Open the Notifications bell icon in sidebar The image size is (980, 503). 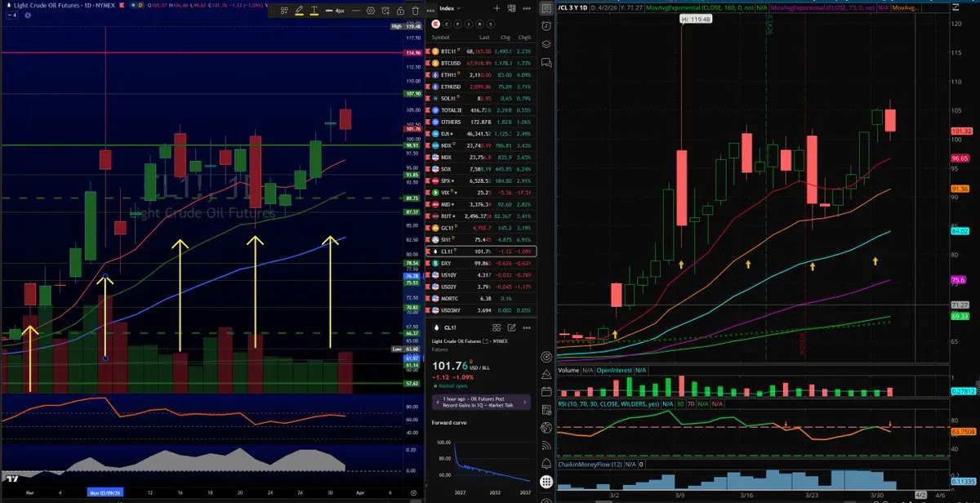click(546, 465)
